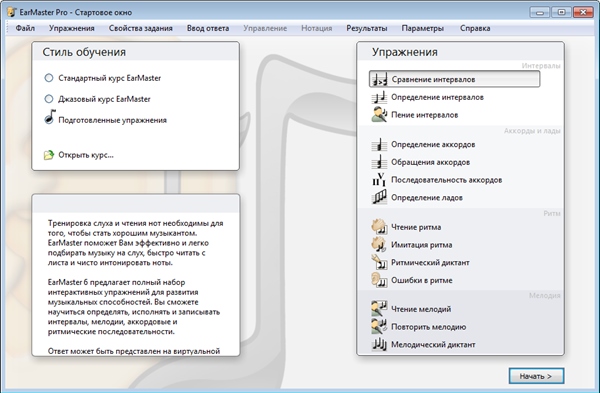Image resolution: width=600 pixels, height=393 pixels.
Task: Open the Упражнения menu
Action: (x=72, y=28)
